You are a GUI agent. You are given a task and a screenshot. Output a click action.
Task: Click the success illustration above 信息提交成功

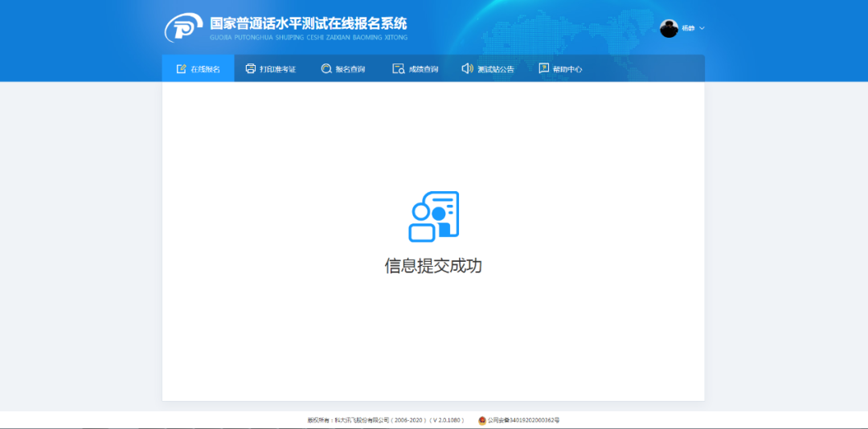pos(433,217)
